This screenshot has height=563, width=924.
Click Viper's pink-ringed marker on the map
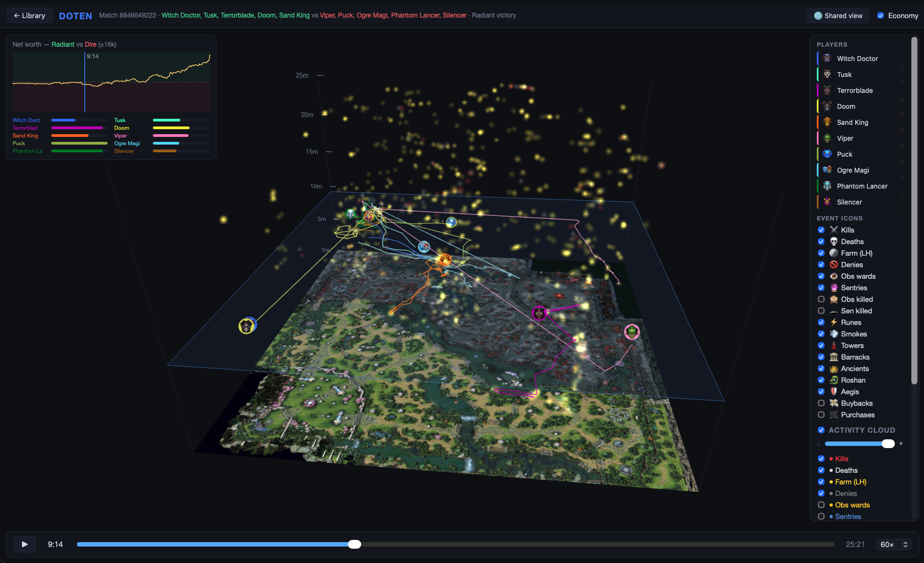pyautogui.click(x=632, y=332)
